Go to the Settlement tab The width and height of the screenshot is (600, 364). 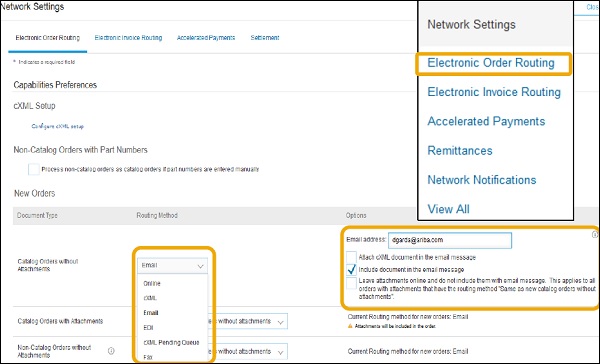(x=265, y=38)
